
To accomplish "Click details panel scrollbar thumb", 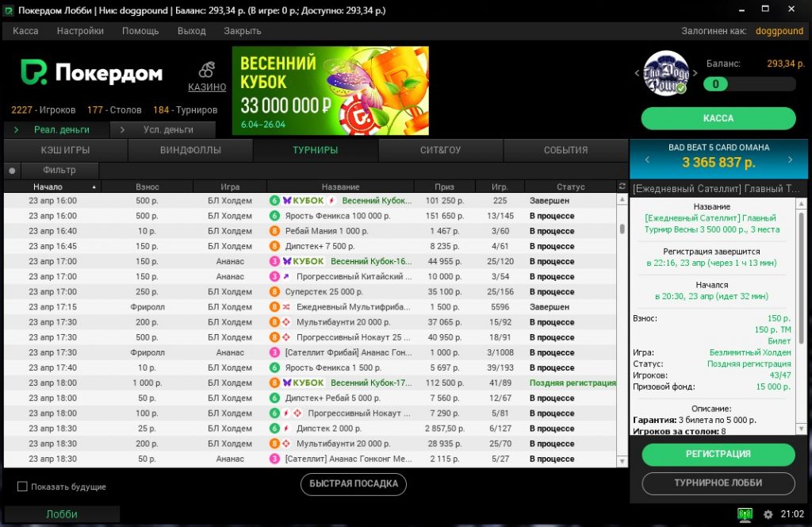I will 802,278.
